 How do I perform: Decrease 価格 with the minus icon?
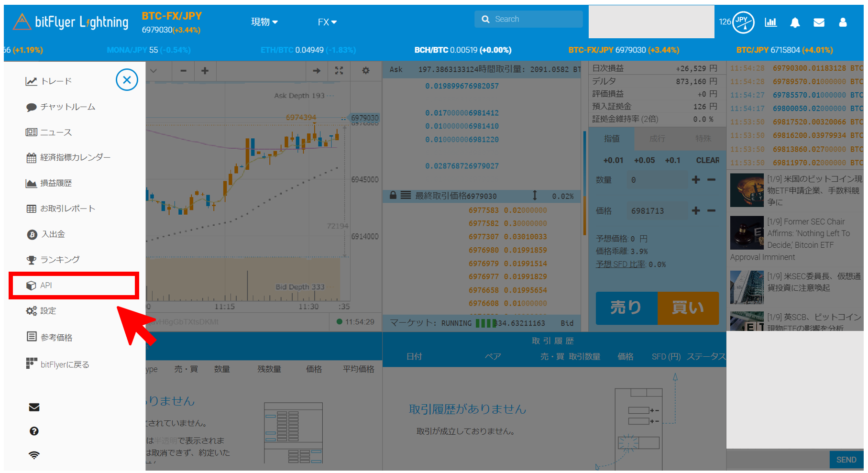(711, 210)
